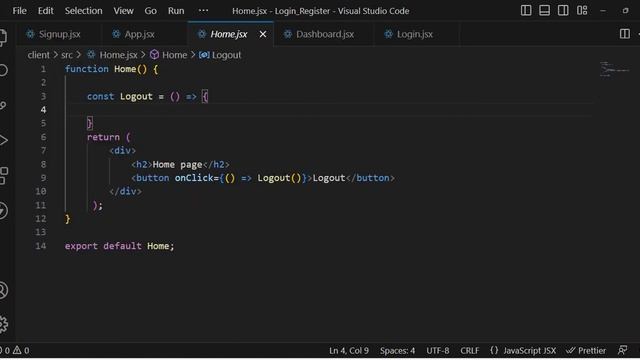Open the Selection menu

click(x=83, y=11)
